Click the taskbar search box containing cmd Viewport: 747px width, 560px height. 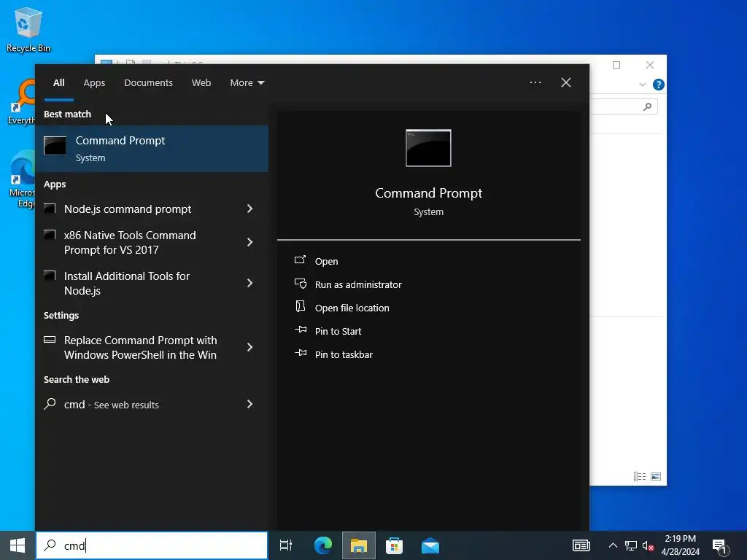pyautogui.click(x=152, y=545)
